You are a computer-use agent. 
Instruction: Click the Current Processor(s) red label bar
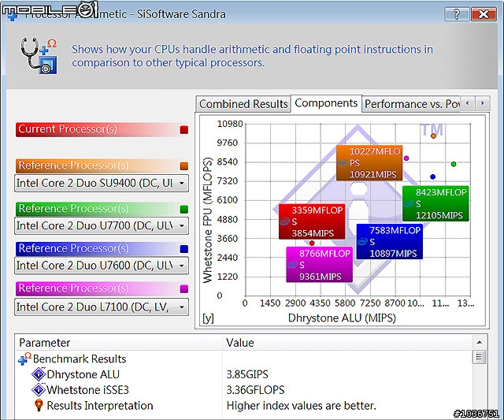pyautogui.click(x=102, y=129)
